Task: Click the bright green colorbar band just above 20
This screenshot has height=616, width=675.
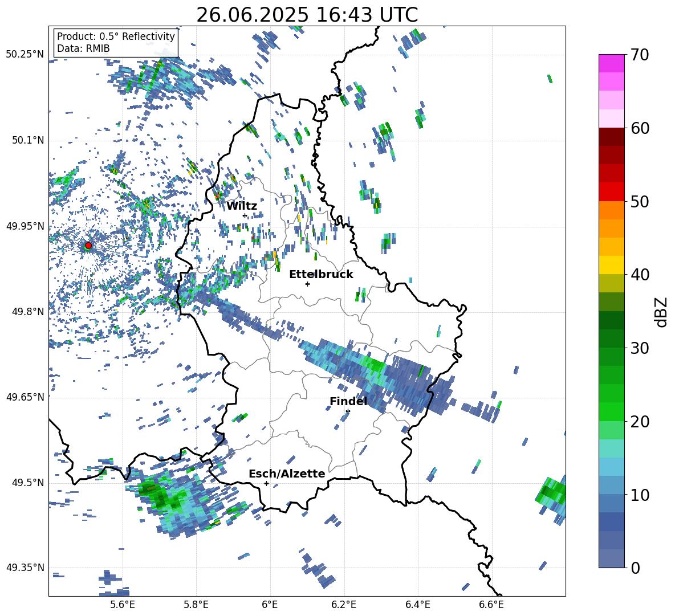Action: (x=611, y=411)
